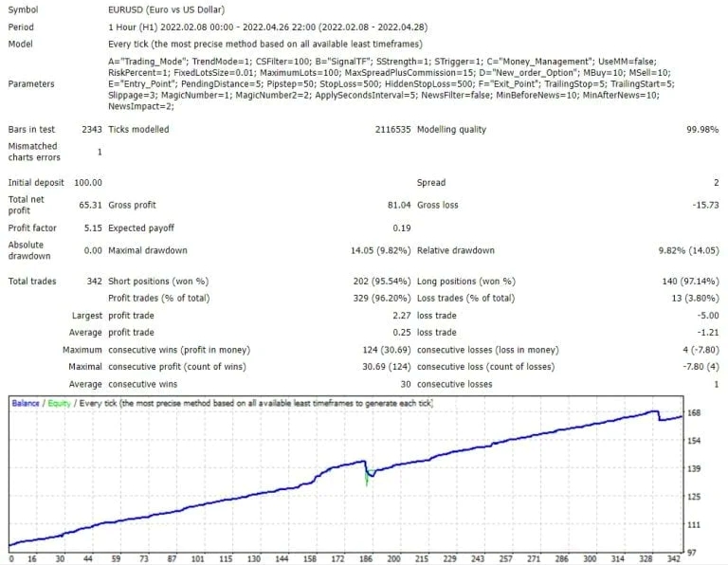Click Profit factor value 5.15

tap(93, 228)
